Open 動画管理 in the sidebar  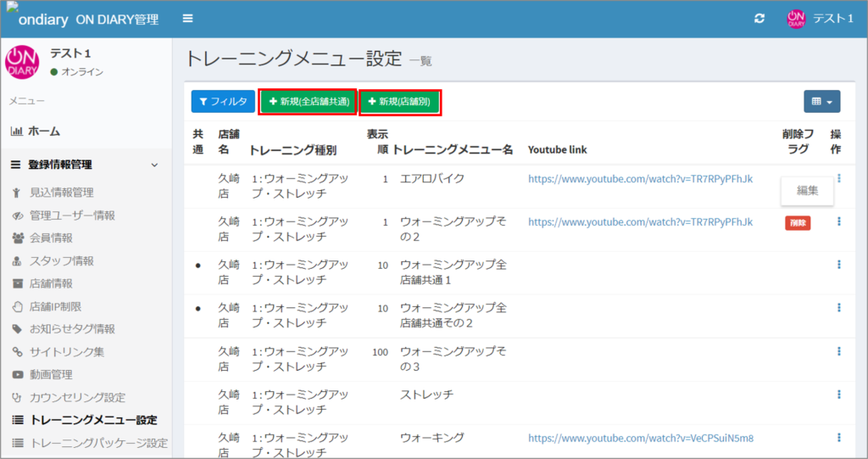pyautogui.click(x=51, y=374)
